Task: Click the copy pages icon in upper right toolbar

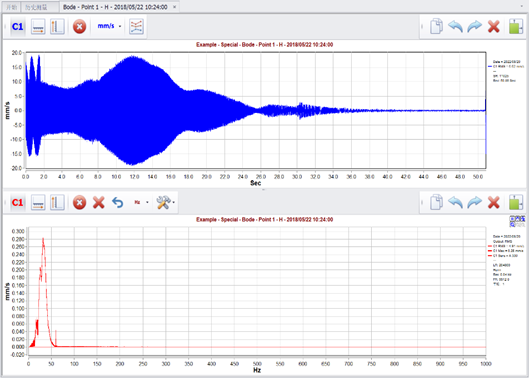Action: (x=437, y=27)
